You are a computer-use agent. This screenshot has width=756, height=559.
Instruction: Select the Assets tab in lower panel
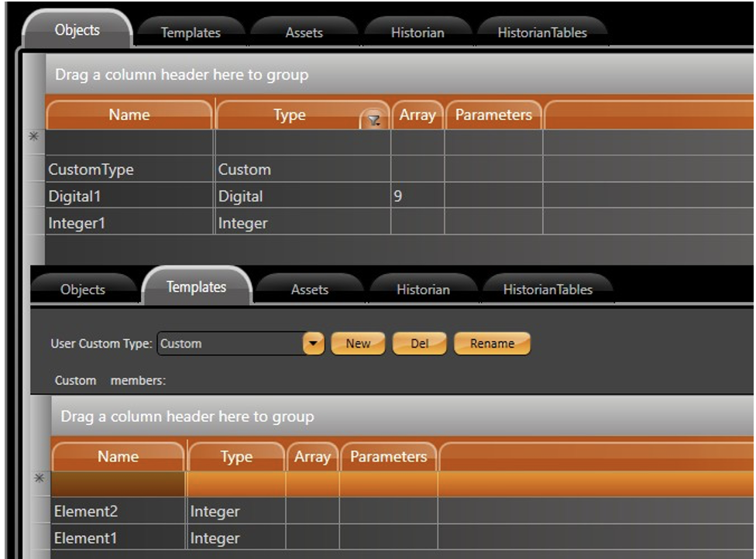[309, 290]
